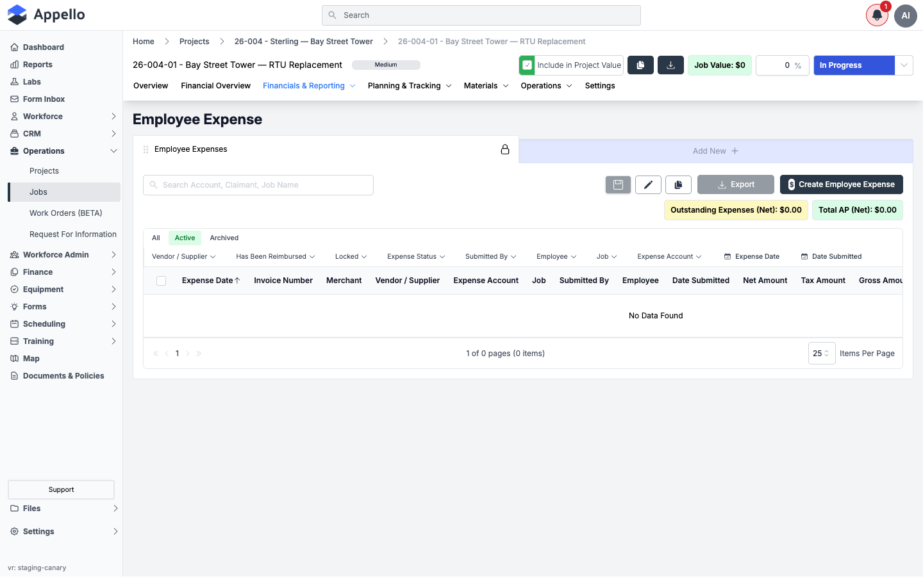Click the Search Account, Claimant, Job Name field
Viewport: 923px width, 588px height.
(x=258, y=185)
